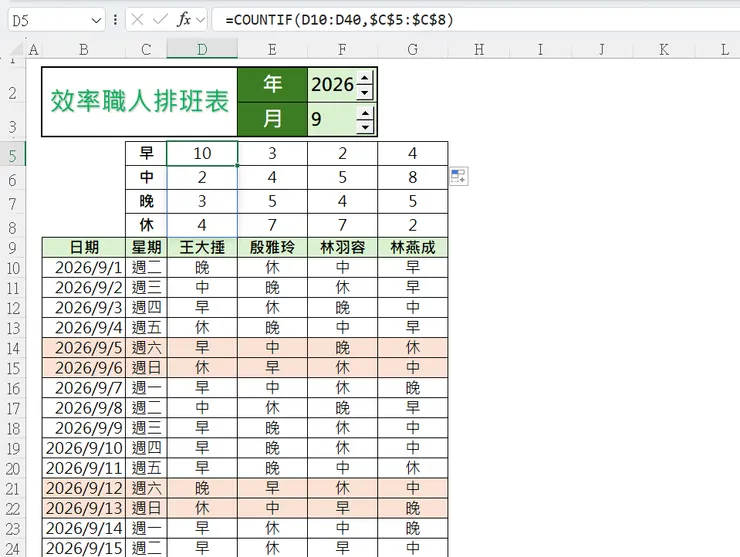Select 林燕成's shift on 2026/9/7
The width and height of the screenshot is (740, 557).
click(x=412, y=388)
